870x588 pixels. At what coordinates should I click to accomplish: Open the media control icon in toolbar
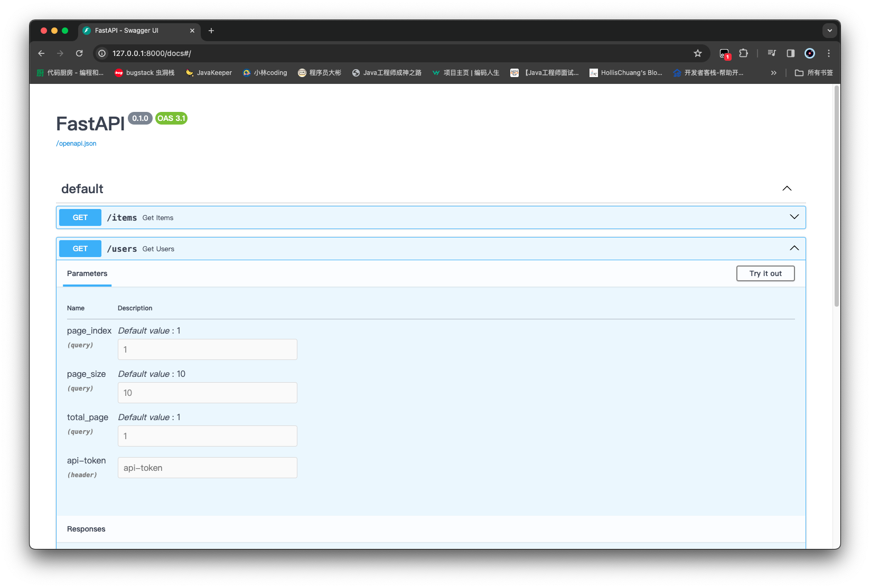[772, 53]
